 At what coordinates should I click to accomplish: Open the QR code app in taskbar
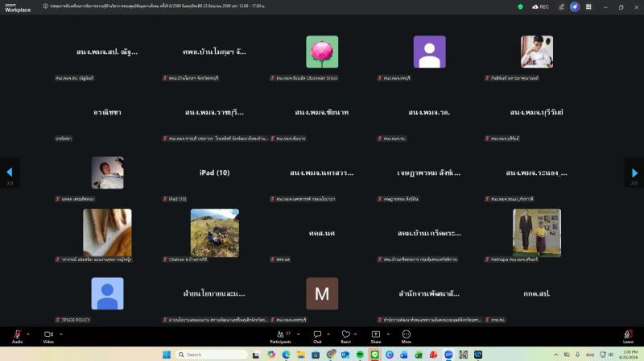pos(464,355)
